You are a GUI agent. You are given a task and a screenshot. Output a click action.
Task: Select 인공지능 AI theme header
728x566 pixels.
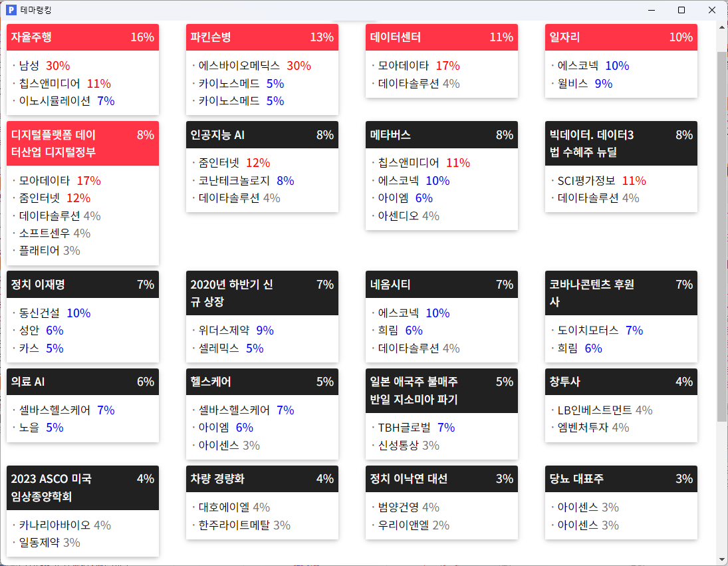click(x=262, y=134)
